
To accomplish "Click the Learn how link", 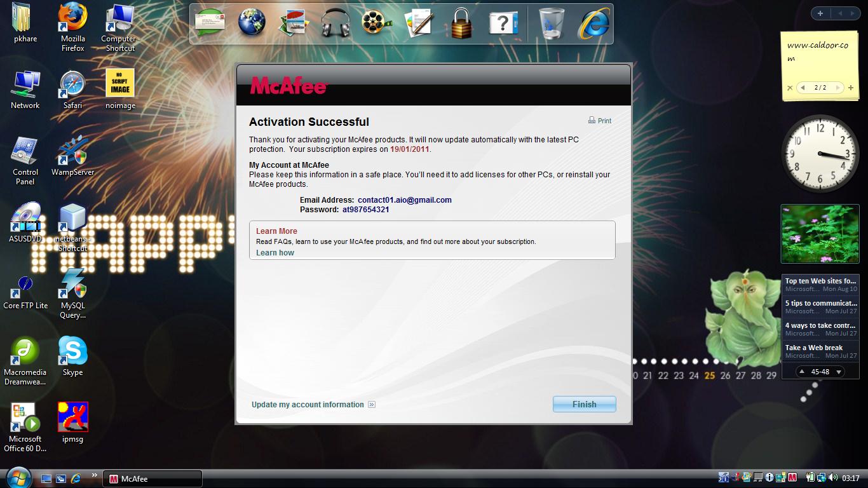I will click(x=275, y=253).
